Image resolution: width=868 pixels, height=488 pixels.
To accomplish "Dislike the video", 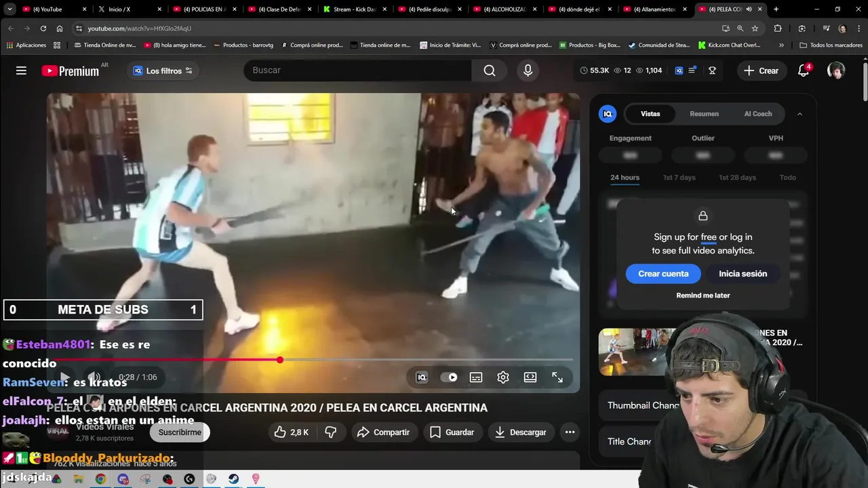I will tap(331, 432).
